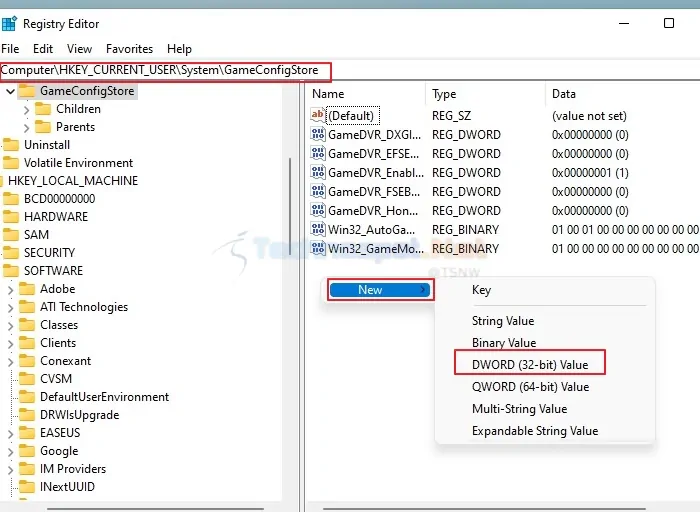Click the tree pane vertical scrollbar

(x=290, y=206)
